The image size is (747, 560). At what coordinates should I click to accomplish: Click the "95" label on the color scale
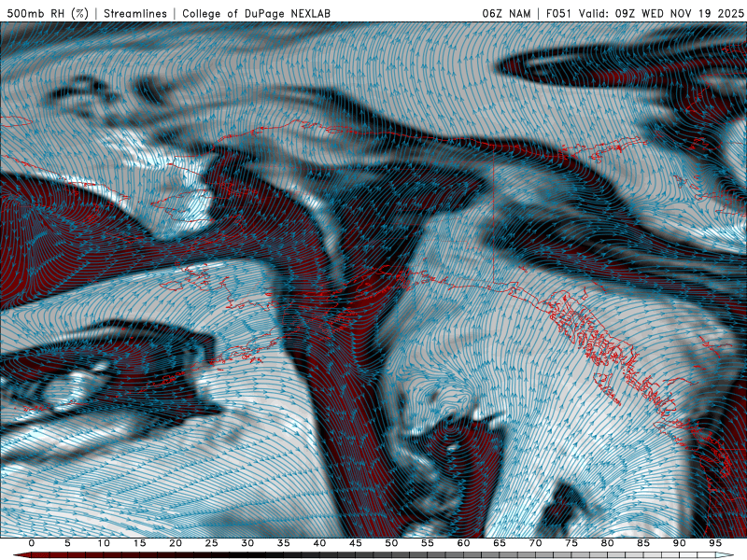pyautogui.click(x=715, y=543)
